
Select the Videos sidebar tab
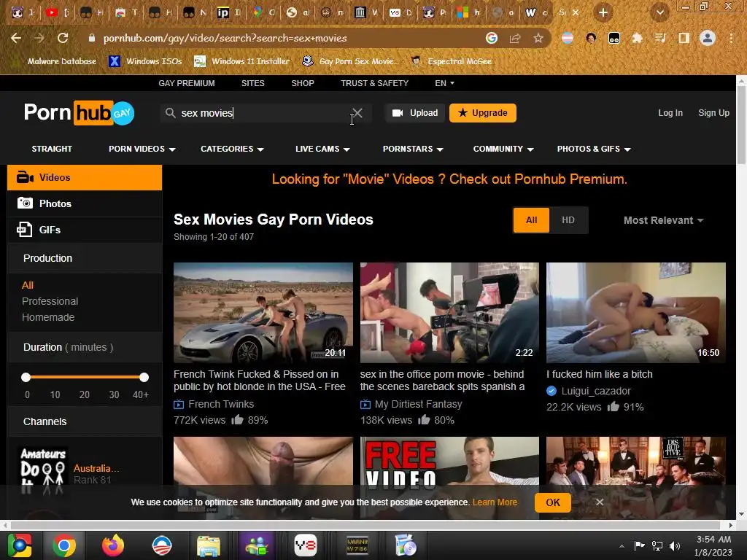click(85, 178)
